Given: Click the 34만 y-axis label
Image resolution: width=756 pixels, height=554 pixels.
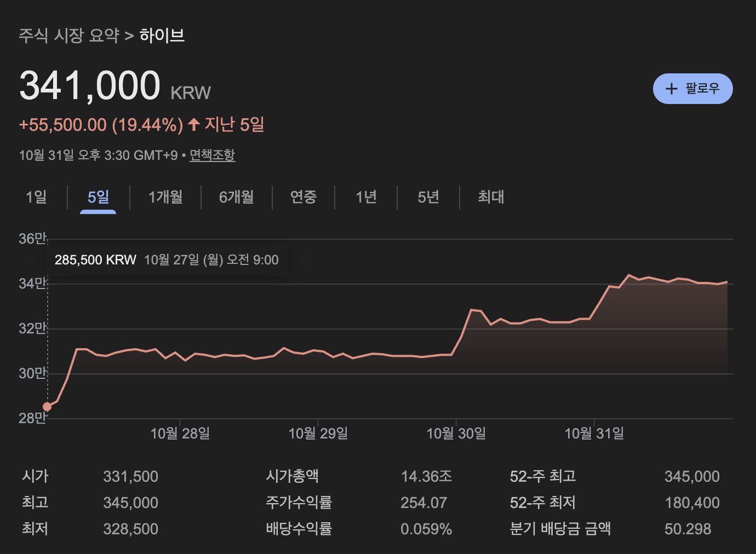Looking at the screenshot, I should [33, 284].
